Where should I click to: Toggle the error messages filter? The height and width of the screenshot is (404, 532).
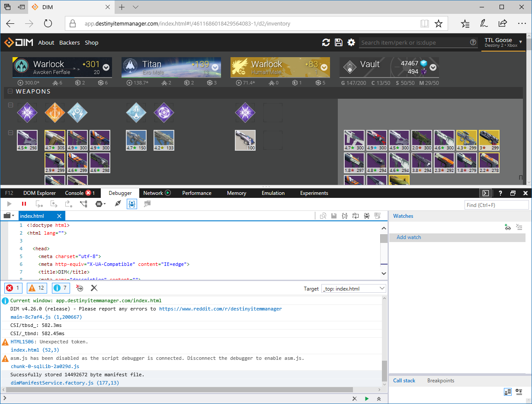tap(13, 288)
